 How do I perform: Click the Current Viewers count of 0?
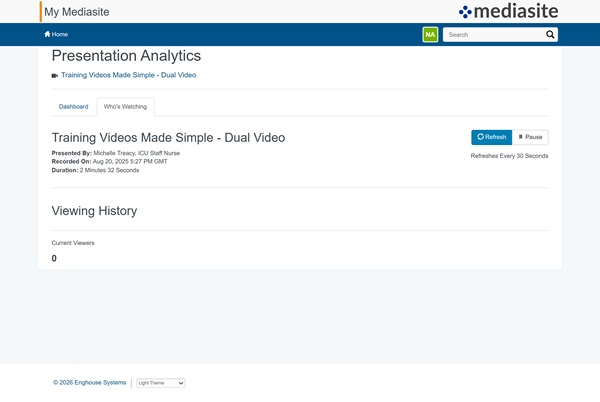(x=54, y=259)
